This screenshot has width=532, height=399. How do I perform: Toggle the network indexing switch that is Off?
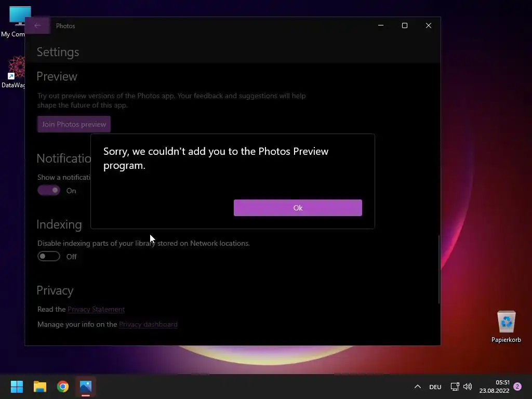[x=48, y=256]
